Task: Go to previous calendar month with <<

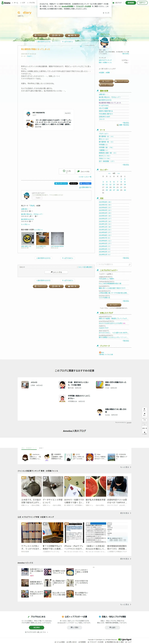Action: point(109,173)
